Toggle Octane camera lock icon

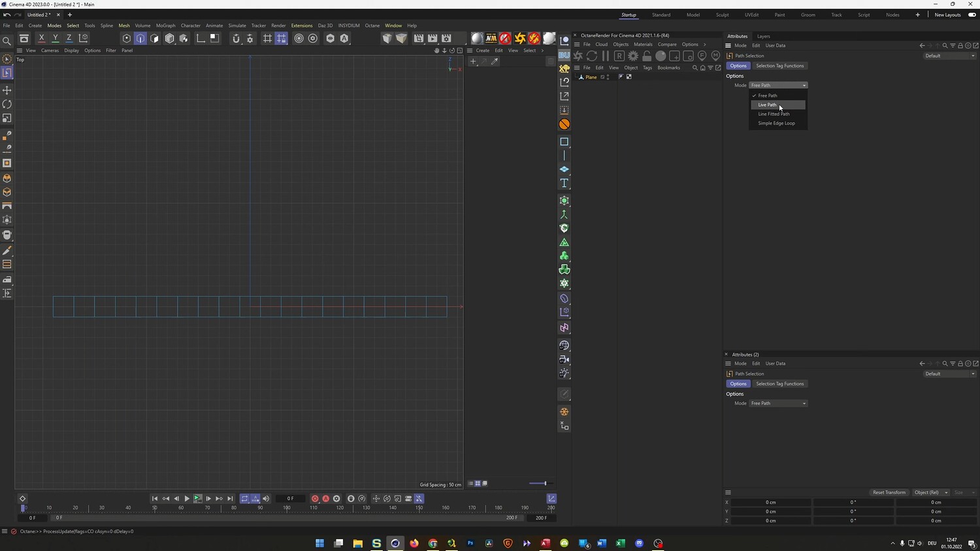[x=647, y=56]
